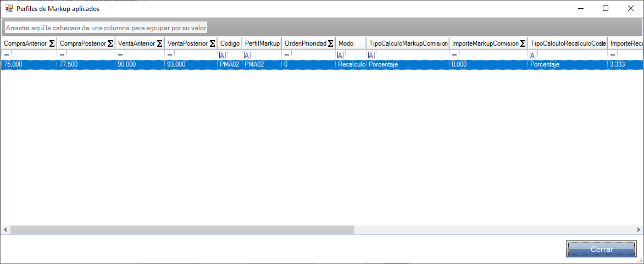644x264 pixels.
Task: Click the scrollbar right arrow
Action: pos(639,229)
